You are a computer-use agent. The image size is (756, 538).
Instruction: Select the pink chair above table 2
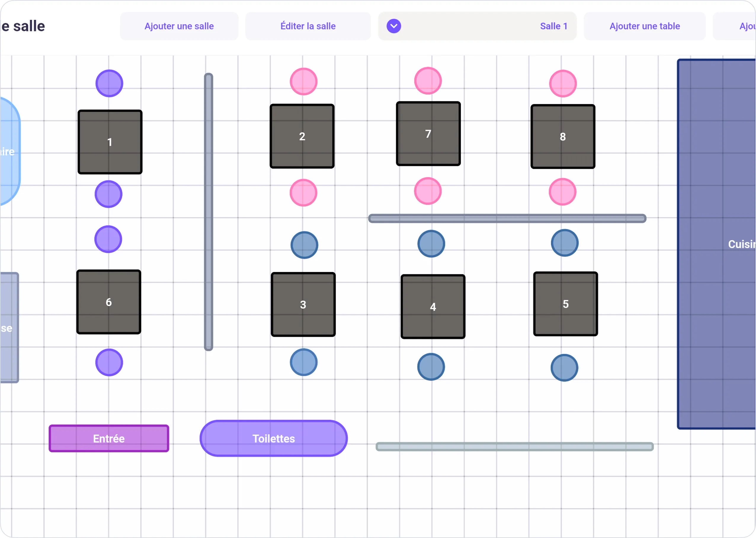click(303, 81)
